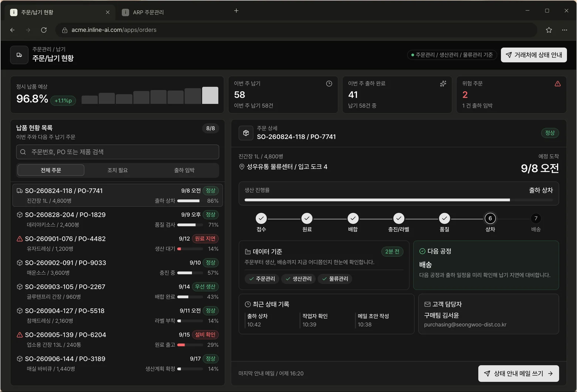Close the 주문/납기 현황 tab
The width and height of the screenshot is (577, 392).
point(108,12)
